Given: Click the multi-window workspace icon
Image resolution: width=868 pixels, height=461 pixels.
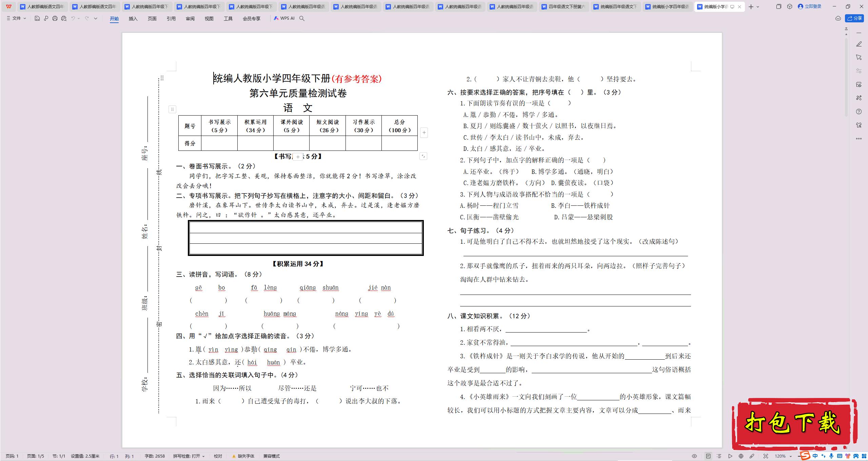Looking at the screenshot, I should coord(778,6).
